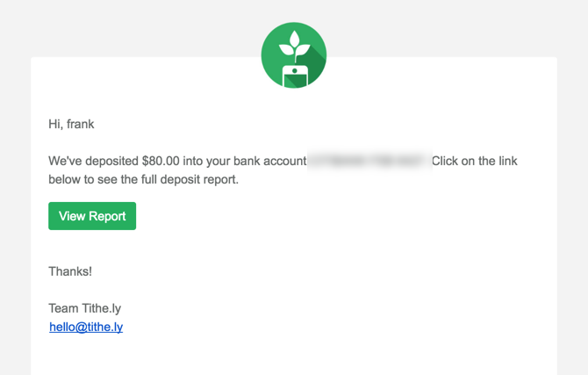Click the "Thanks!" line
Image resolution: width=588 pixels, height=375 pixels.
(x=70, y=271)
